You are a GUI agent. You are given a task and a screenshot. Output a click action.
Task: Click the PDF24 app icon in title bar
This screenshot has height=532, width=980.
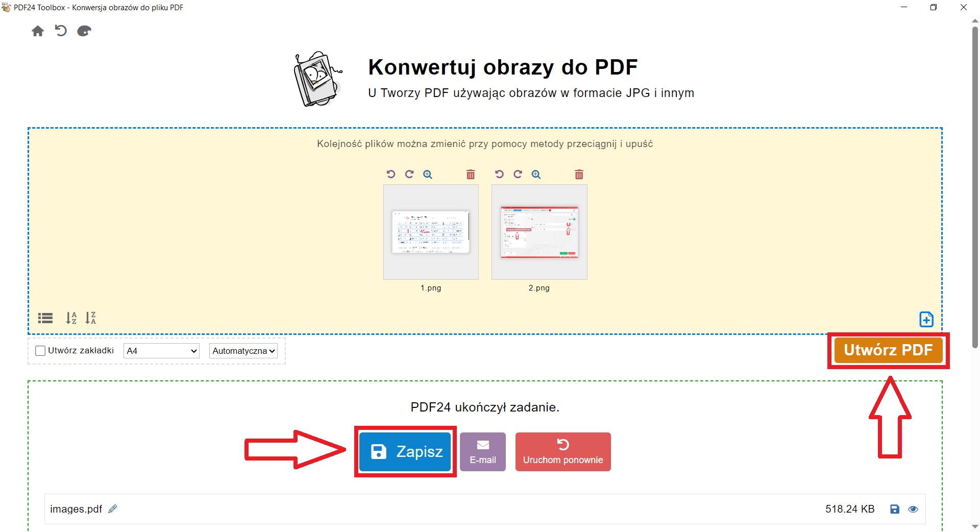tap(7, 7)
